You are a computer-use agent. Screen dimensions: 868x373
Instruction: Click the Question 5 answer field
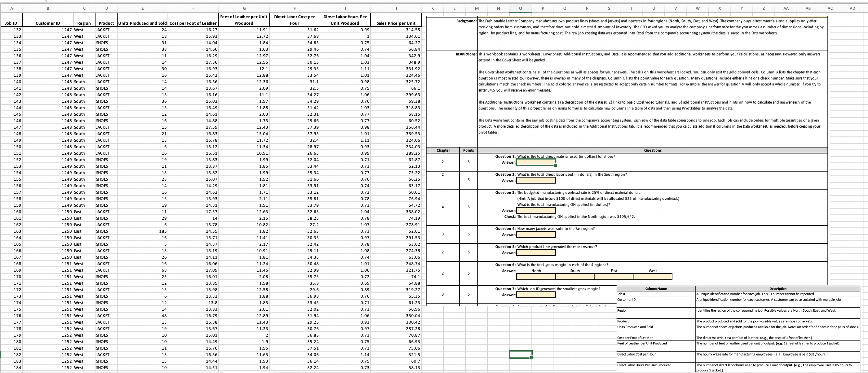(536, 253)
